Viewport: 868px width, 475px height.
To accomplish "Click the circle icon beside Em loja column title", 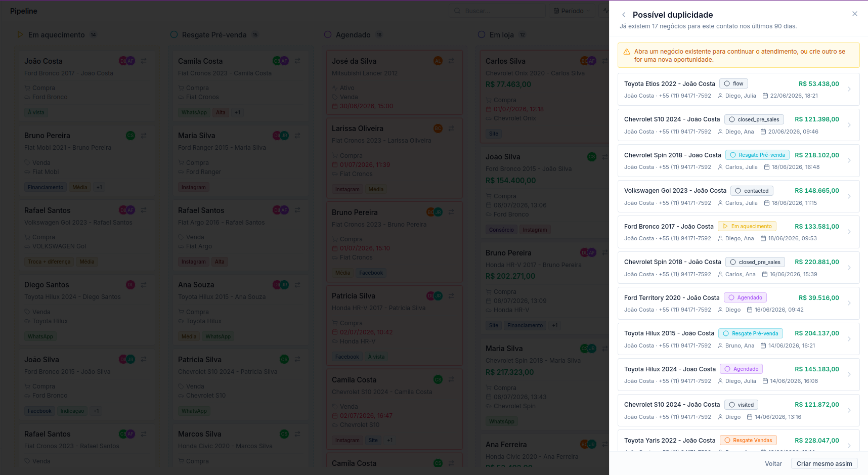I will click(482, 34).
